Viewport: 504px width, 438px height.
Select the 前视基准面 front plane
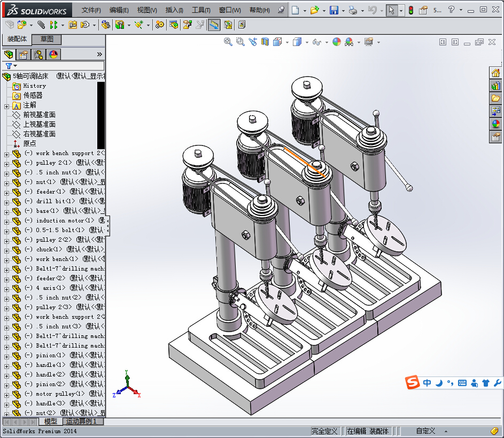coord(39,115)
